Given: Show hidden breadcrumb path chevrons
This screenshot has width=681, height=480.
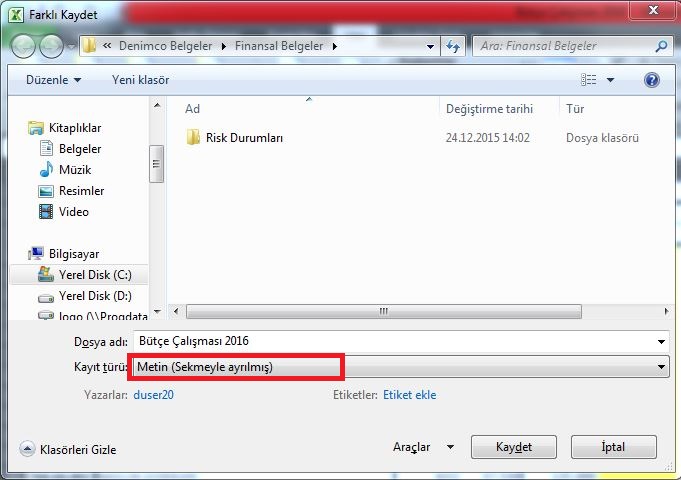Looking at the screenshot, I should (107, 46).
